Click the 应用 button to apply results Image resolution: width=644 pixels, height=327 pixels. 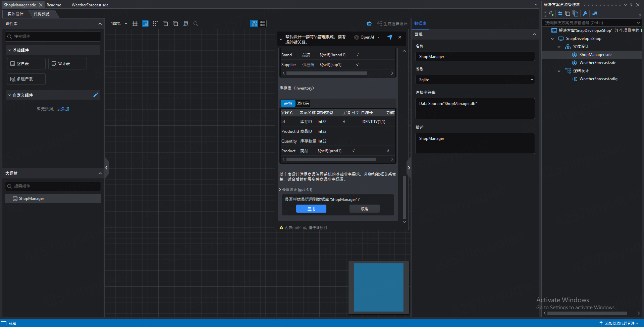[311, 209]
